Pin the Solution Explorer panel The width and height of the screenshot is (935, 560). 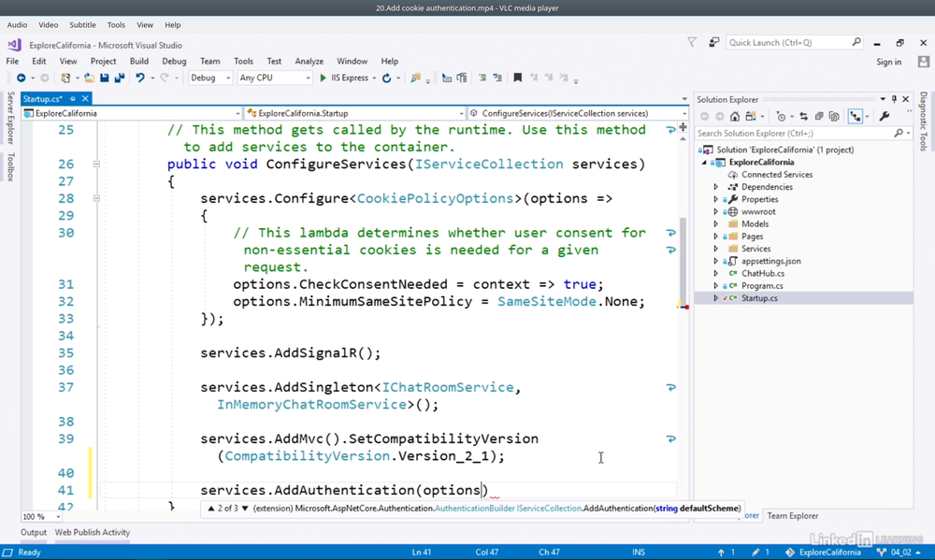(x=894, y=99)
